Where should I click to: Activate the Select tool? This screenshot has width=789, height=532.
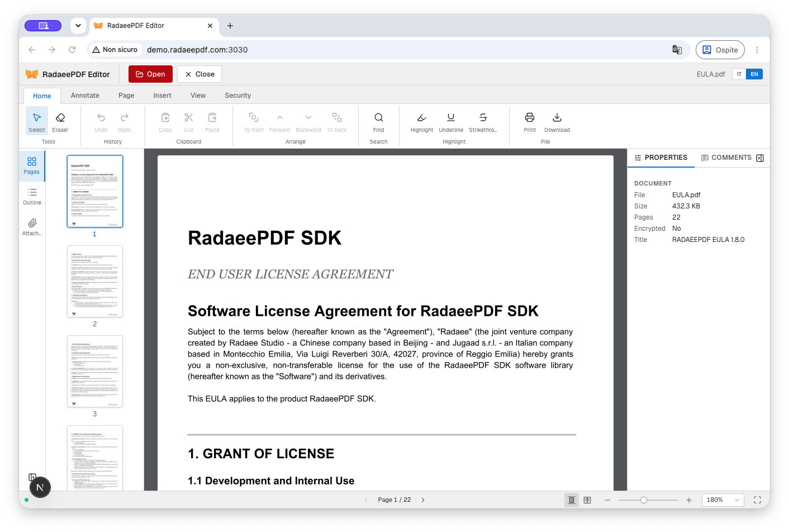(37, 121)
